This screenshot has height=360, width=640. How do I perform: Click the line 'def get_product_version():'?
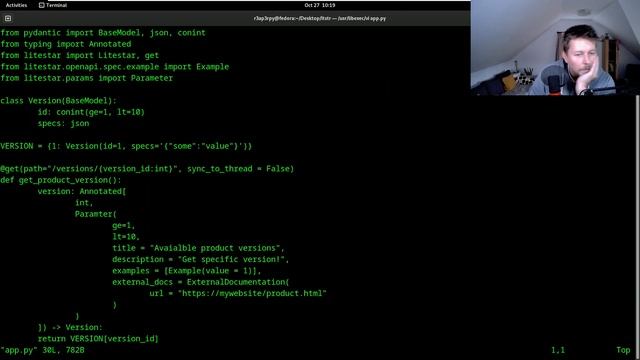pyautogui.click(x=61, y=180)
